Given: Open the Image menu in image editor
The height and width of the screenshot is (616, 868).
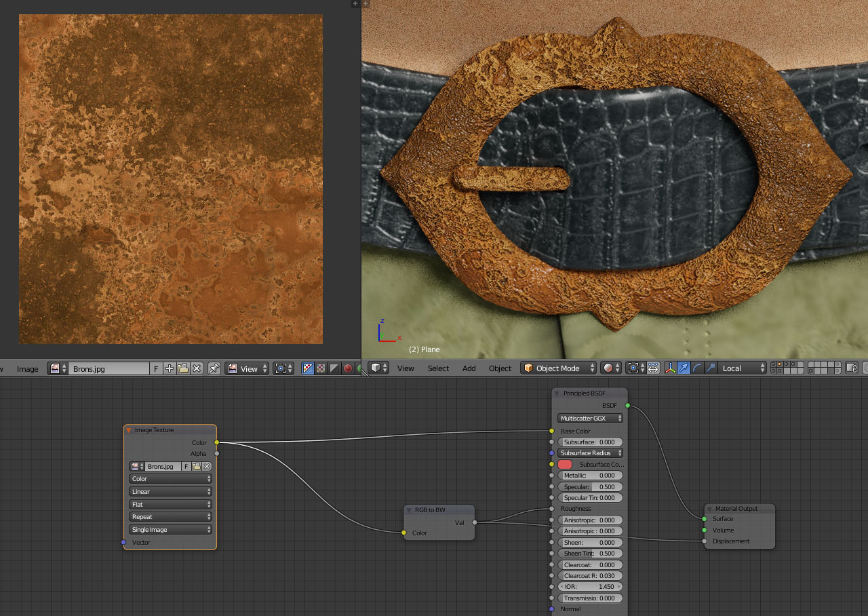Looking at the screenshot, I should (x=27, y=368).
